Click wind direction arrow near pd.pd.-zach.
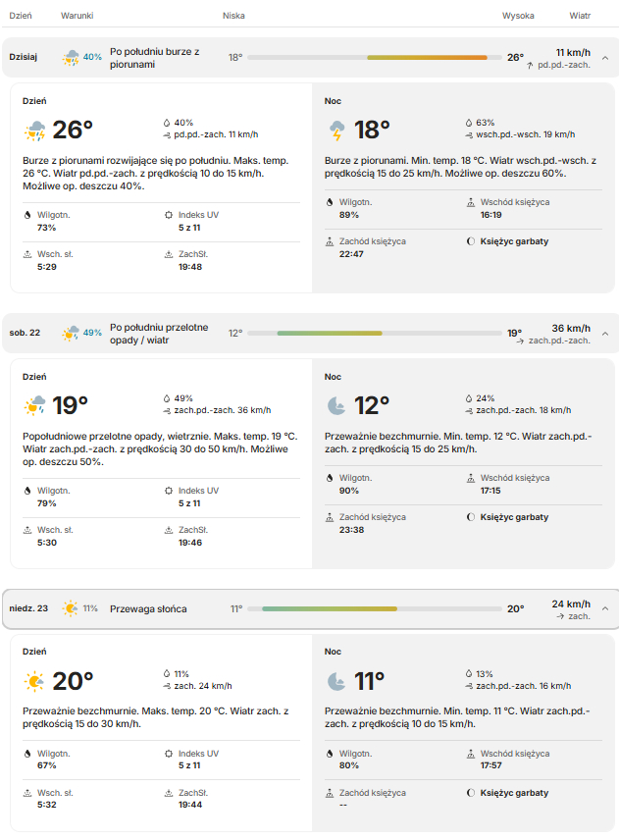Viewport: 619px width, 840px height. [530, 66]
